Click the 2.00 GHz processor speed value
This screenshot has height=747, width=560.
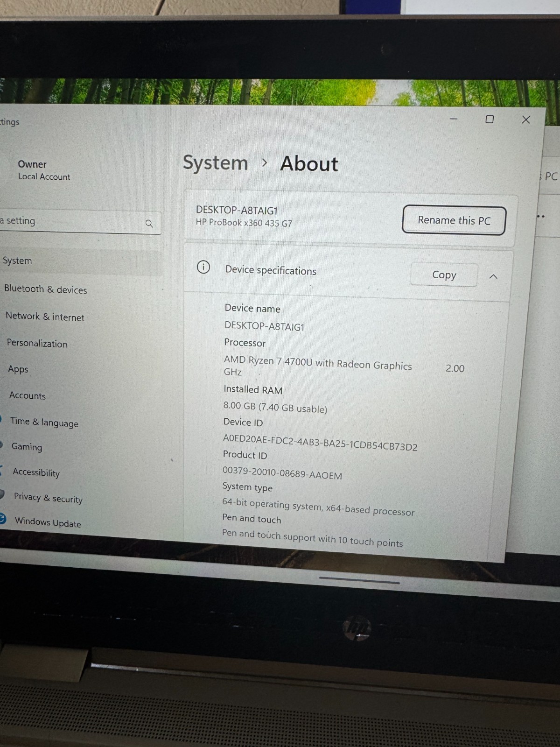(x=455, y=368)
